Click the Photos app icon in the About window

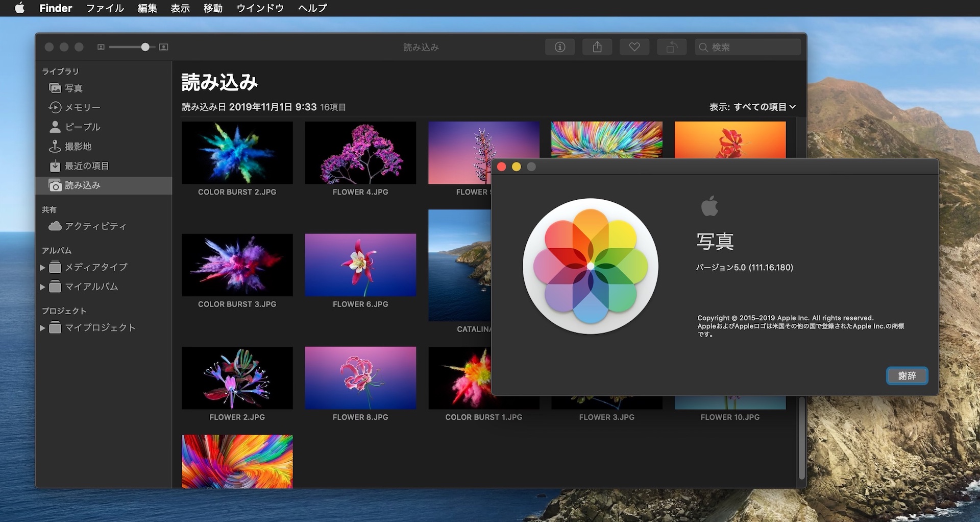(591, 266)
